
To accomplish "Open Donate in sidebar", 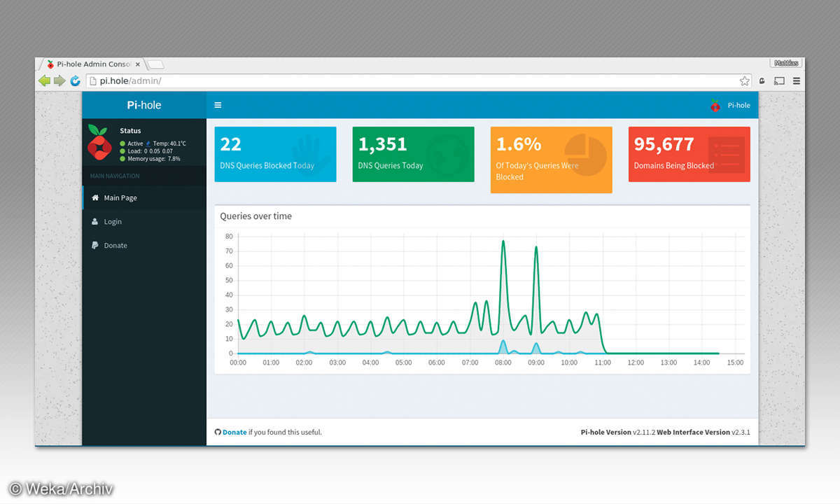I will coord(144,245).
